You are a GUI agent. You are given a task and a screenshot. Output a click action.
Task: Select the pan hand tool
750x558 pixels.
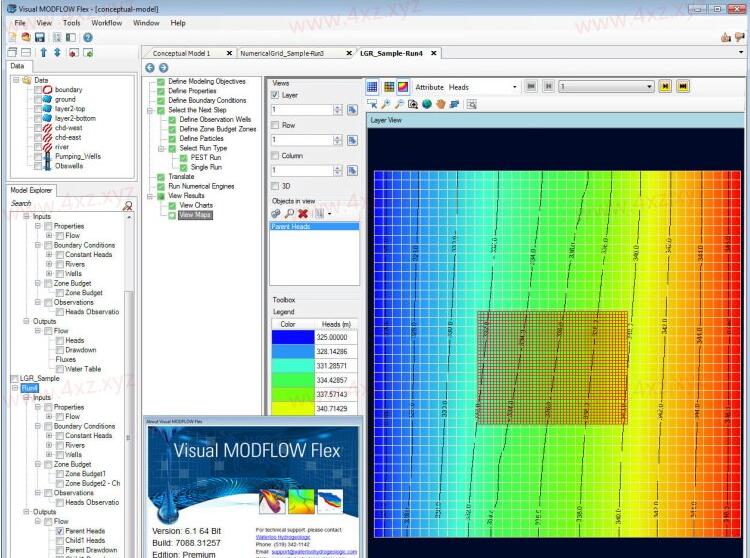pyautogui.click(x=441, y=104)
